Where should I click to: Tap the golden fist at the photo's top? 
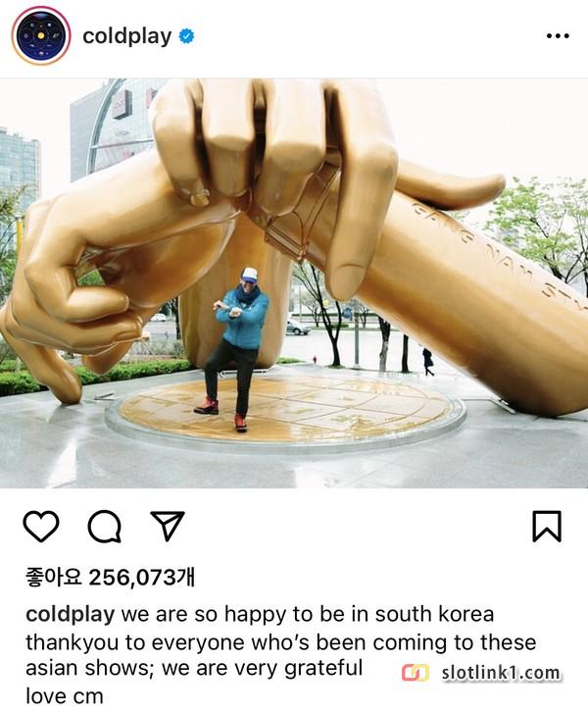click(272, 150)
